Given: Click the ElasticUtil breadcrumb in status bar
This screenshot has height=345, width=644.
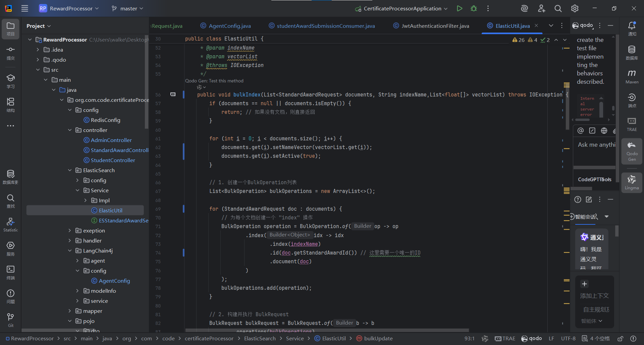Looking at the screenshot, I should coord(330,339).
